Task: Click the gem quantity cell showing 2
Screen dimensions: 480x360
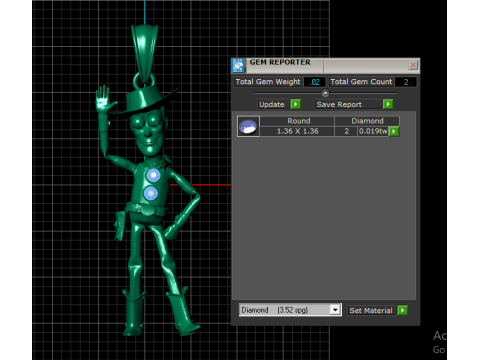Action: 346,131
